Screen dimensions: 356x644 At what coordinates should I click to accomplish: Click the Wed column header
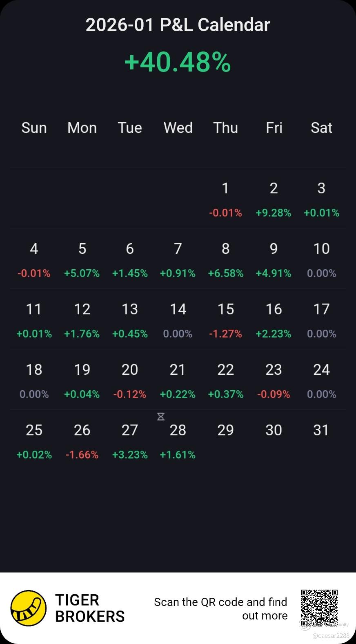pyautogui.click(x=178, y=127)
